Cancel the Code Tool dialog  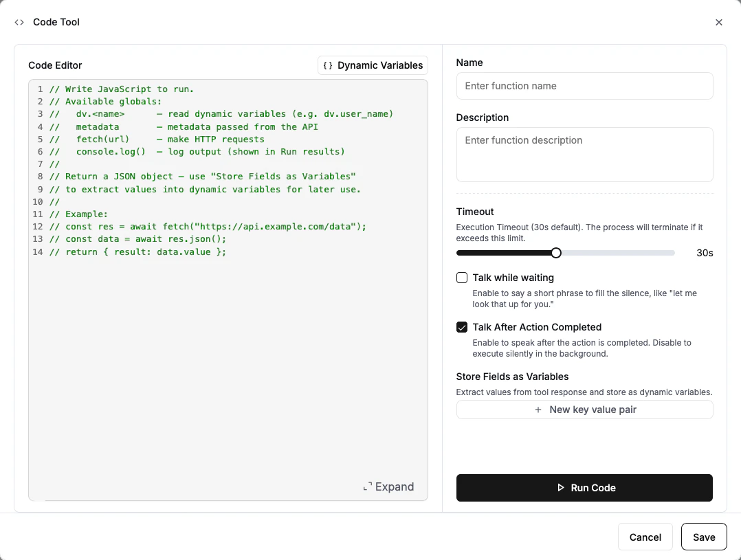[645, 537]
